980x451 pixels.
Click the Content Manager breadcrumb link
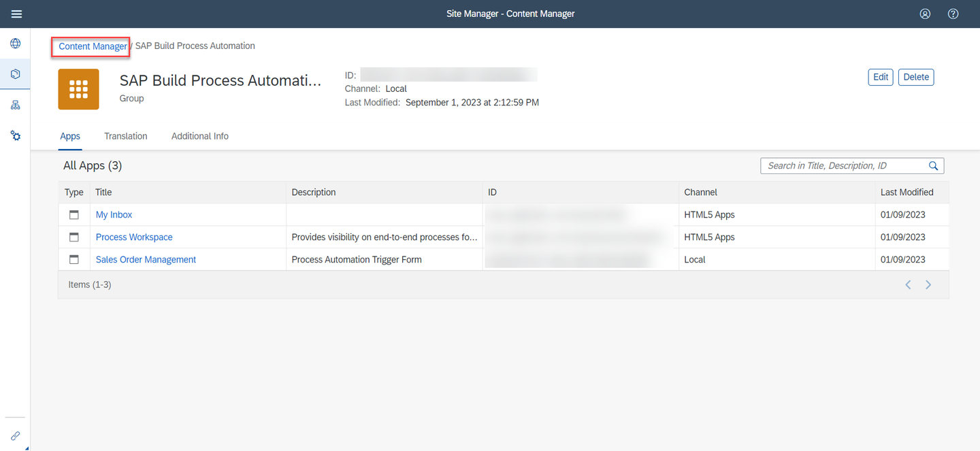[x=93, y=46]
